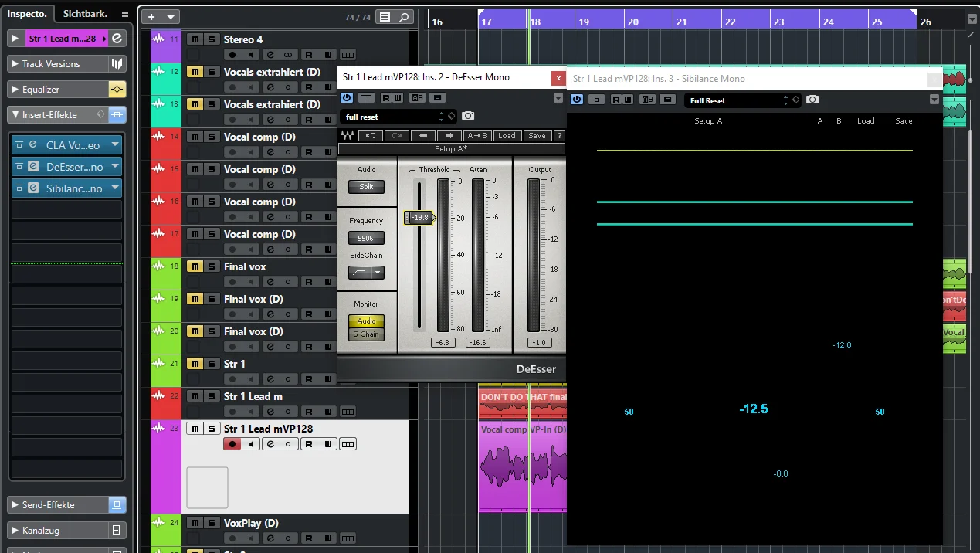Mute the VoxPlay (D) track
This screenshot has height=553, width=980.
(195, 523)
